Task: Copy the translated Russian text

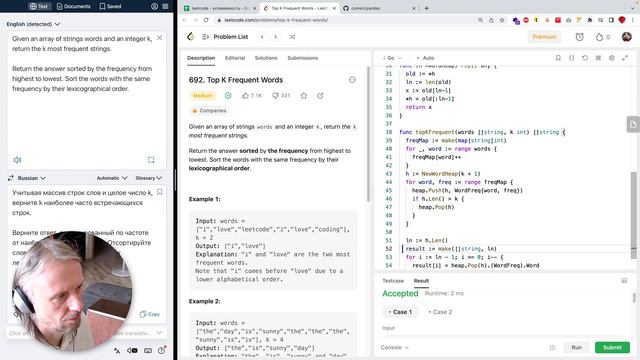Action: point(150,314)
